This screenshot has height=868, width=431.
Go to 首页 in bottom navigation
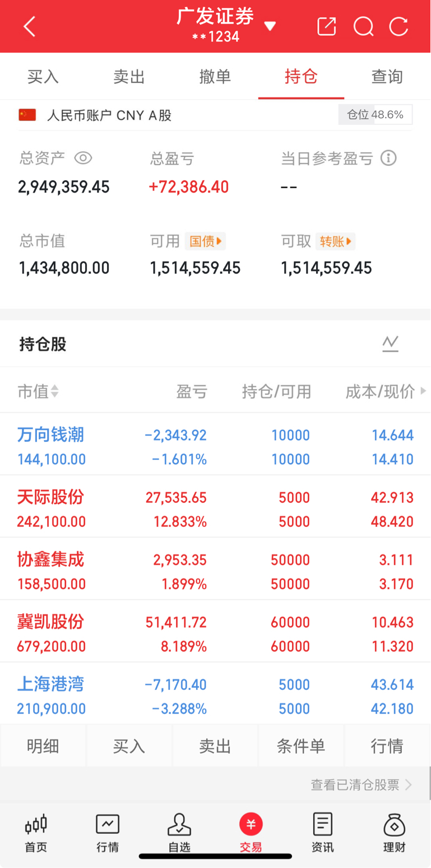[36, 833]
